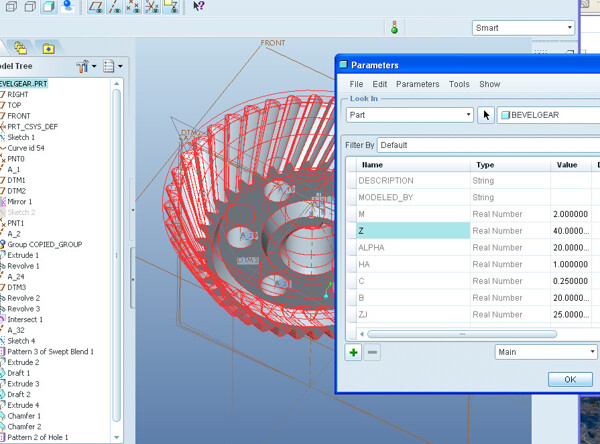This screenshot has width=600, height=444.
Task: Select the ALPHA parameter row
Action: tap(474, 248)
